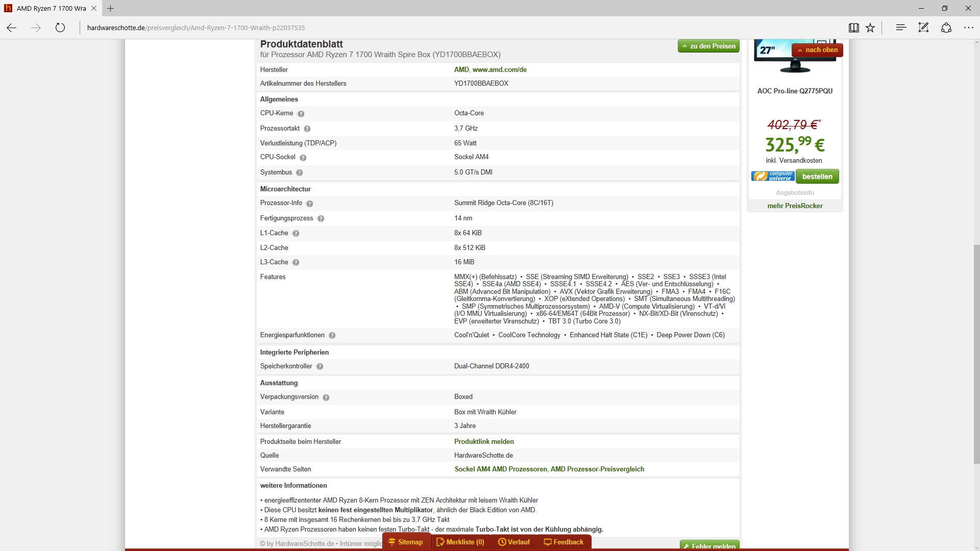Image resolution: width=980 pixels, height=551 pixels.
Task: Open a new browser tab
Action: pos(110,8)
